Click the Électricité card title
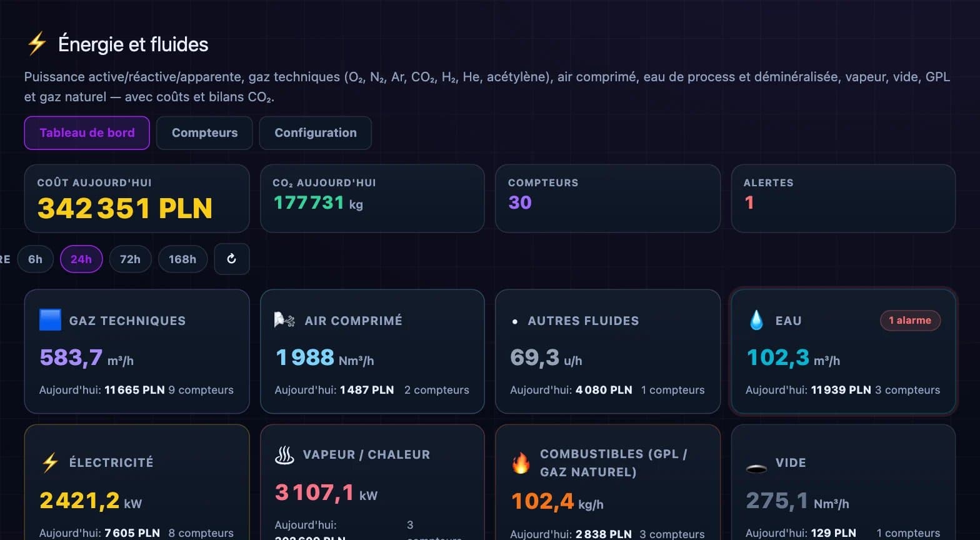 111,462
